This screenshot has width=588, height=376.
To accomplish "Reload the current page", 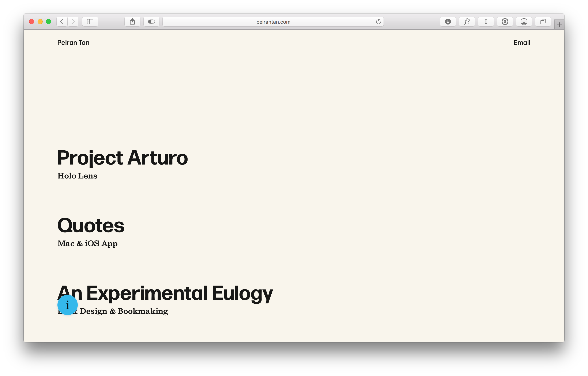I will [x=378, y=22].
